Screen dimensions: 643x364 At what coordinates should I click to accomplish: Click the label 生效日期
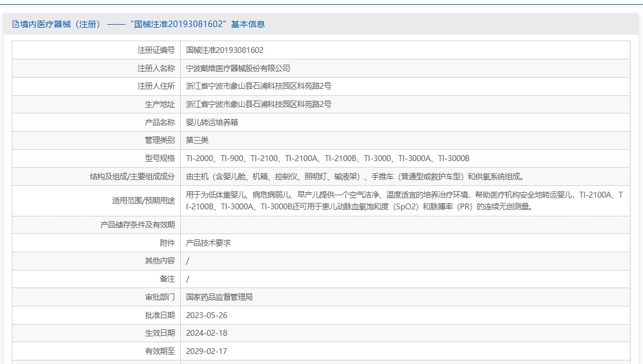coord(160,333)
